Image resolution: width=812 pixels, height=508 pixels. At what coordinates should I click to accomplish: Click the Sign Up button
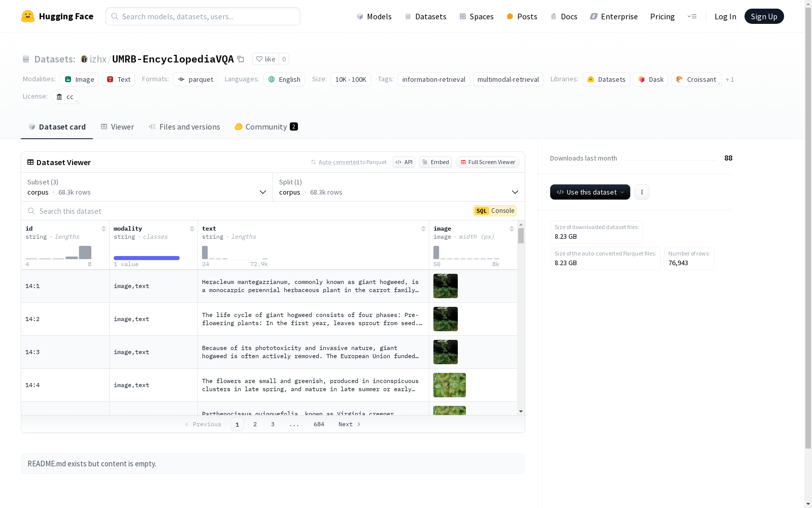point(764,16)
